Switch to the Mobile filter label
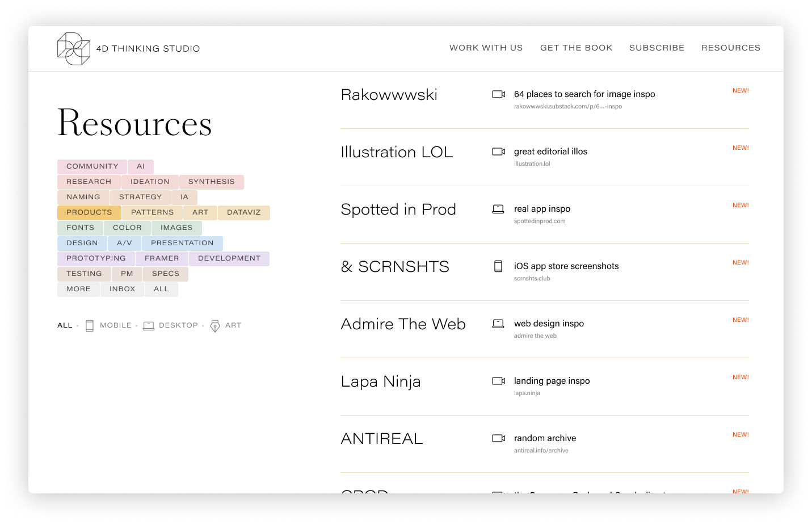Image resolution: width=812 pixels, height=524 pixels. click(116, 325)
